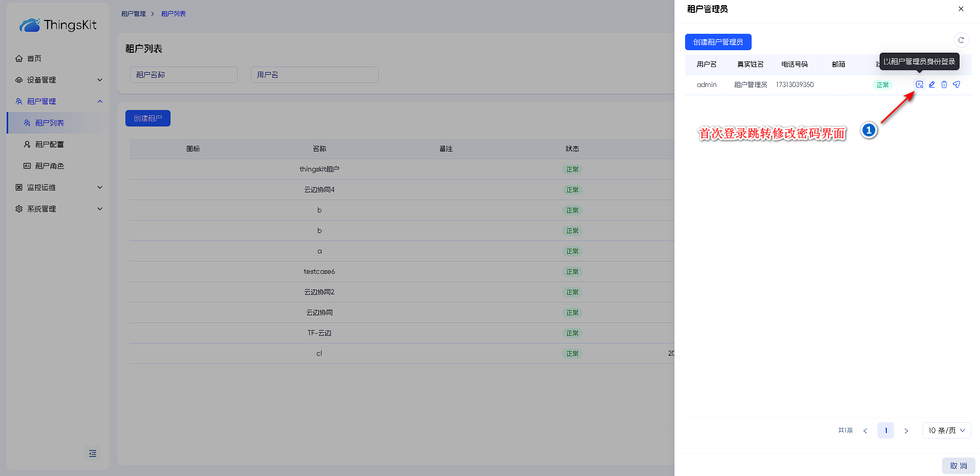
Task: Click the ThingsKit logo
Action: (58, 25)
